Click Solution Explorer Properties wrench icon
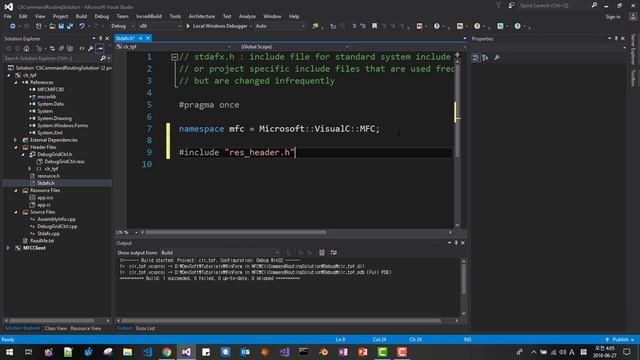The image size is (640, 360). pos(91,49)
